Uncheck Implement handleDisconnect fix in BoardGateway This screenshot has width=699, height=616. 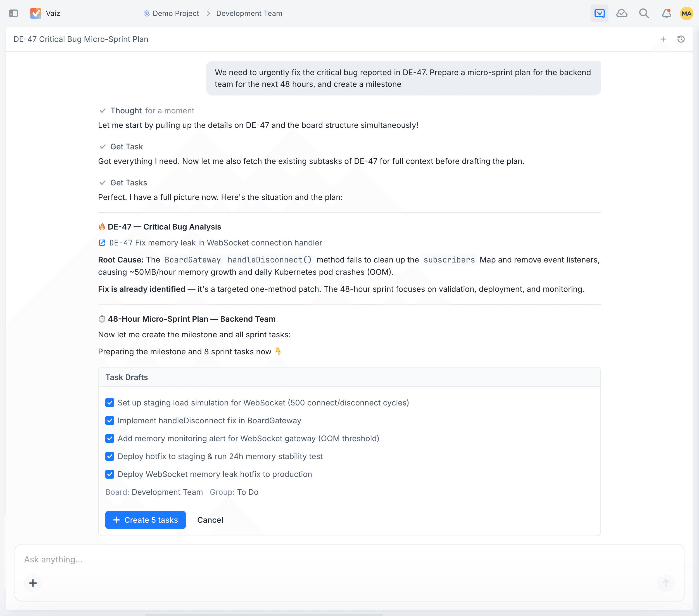[x=110, y=421]
